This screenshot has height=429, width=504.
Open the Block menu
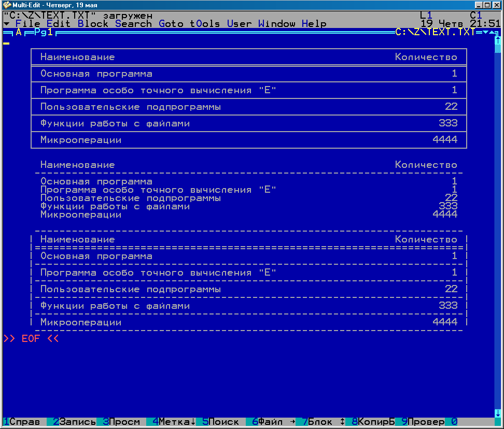pyautogui.click(x=93, y=24)
